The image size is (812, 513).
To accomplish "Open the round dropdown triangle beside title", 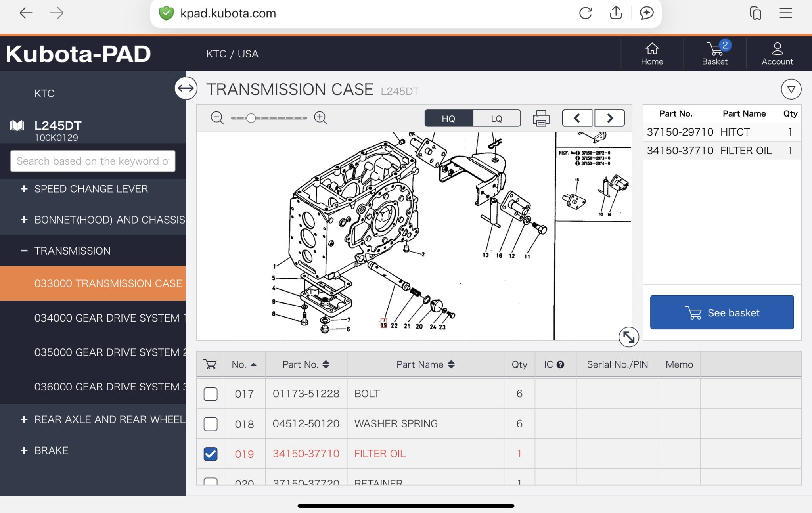I will 791,89.
